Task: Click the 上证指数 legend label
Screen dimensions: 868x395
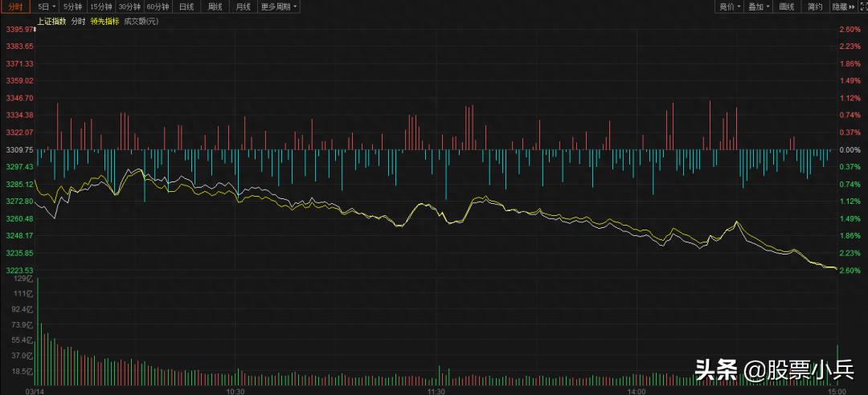Action: (x=51, y=21)
